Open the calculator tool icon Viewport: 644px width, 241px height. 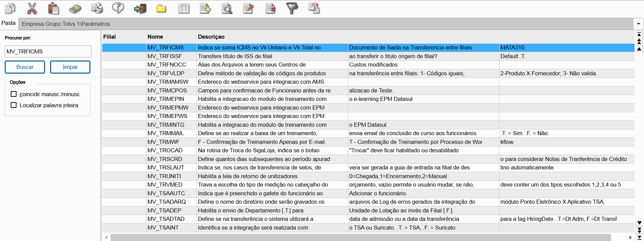click(75, 8)
